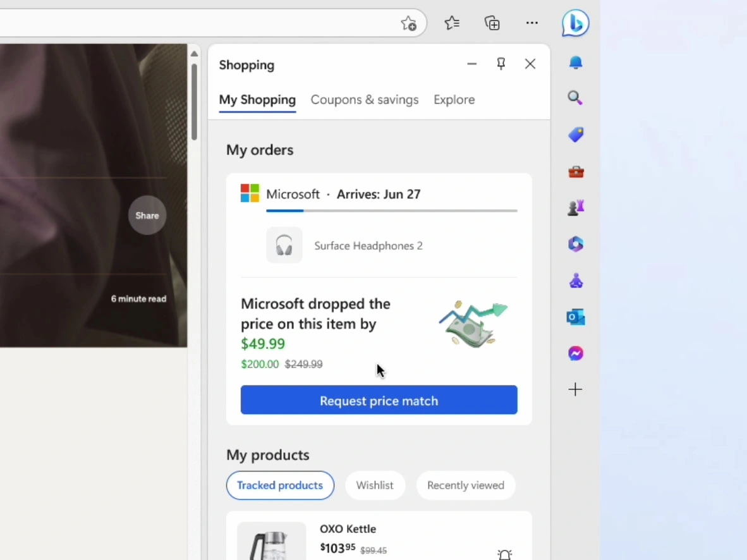
Task: Click the Microsoft order delivery progress bar
Action: [x=392, y=210]
